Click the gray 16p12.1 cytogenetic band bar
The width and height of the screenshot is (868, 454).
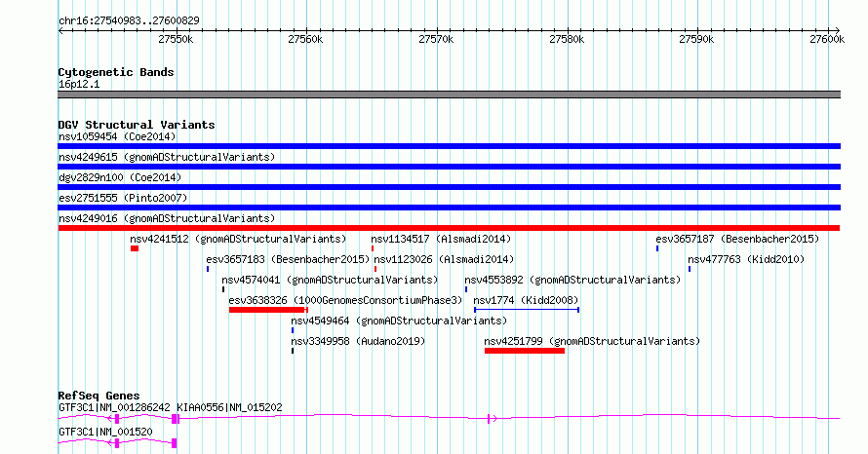449,95
